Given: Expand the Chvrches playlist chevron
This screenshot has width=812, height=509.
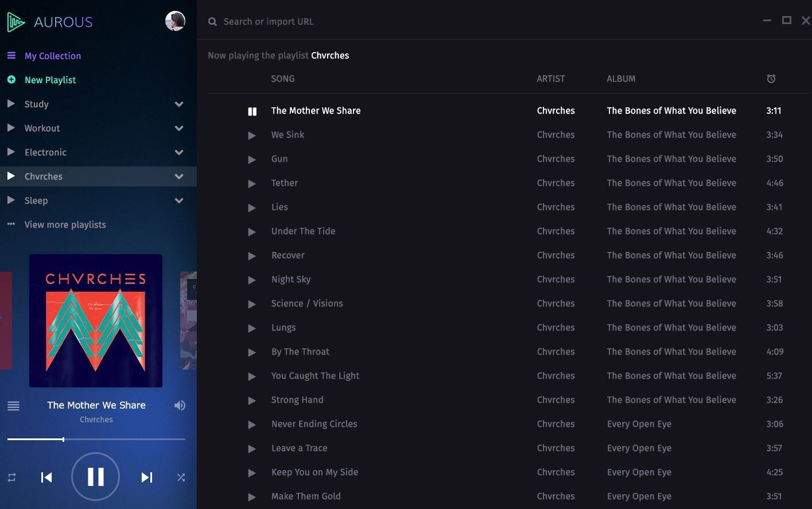Looking at the screenshot, I should click(x=179, y=177).
